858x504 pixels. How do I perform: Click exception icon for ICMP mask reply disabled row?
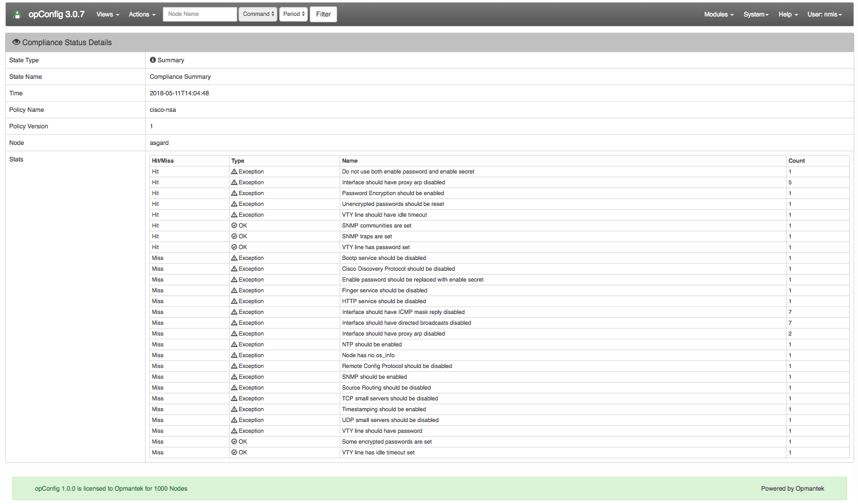pyautogui.click(x=234, y=312)
